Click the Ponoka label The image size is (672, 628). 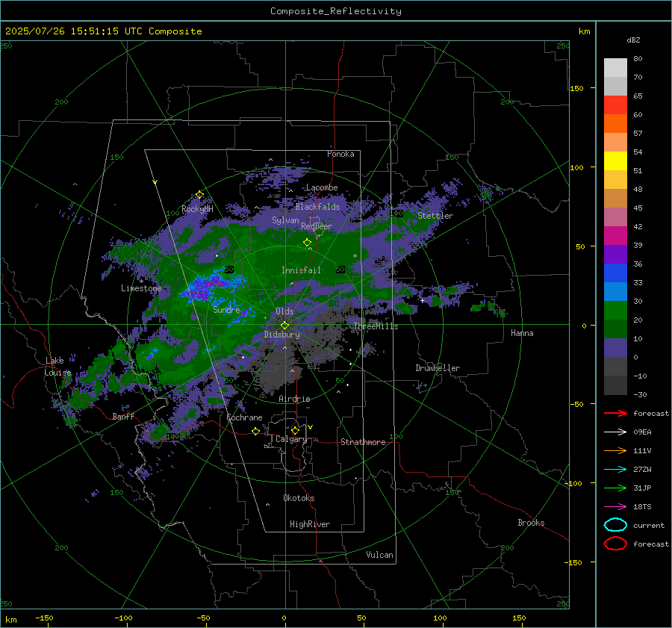pos(340,154)
